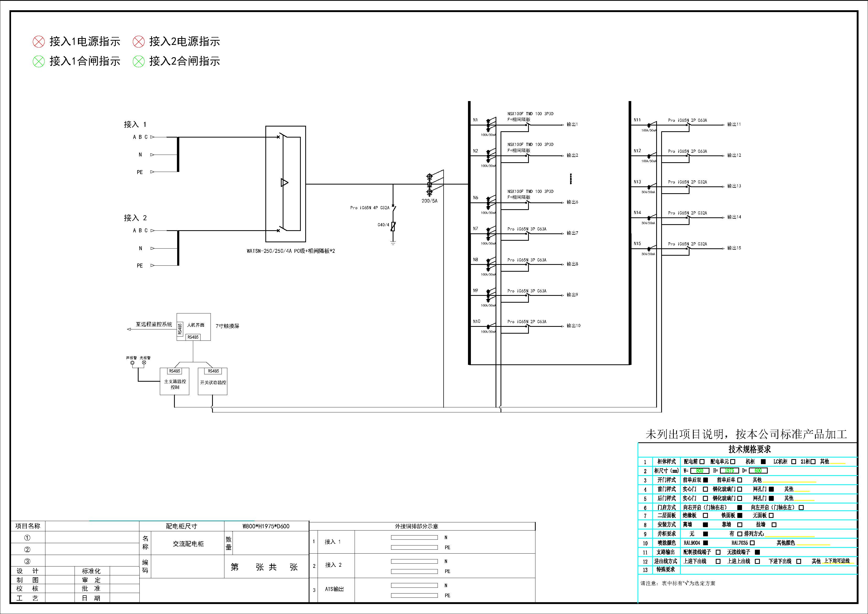Tick 实心门 in the 前门样式 row

(x=705, y=489)
